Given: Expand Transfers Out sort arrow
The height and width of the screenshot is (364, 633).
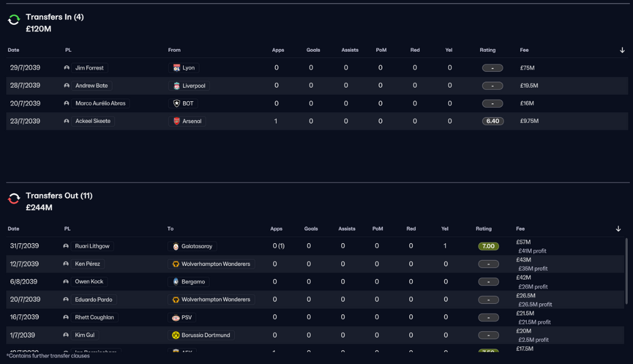Looking at the screenshot, I should tap(618, 229).
